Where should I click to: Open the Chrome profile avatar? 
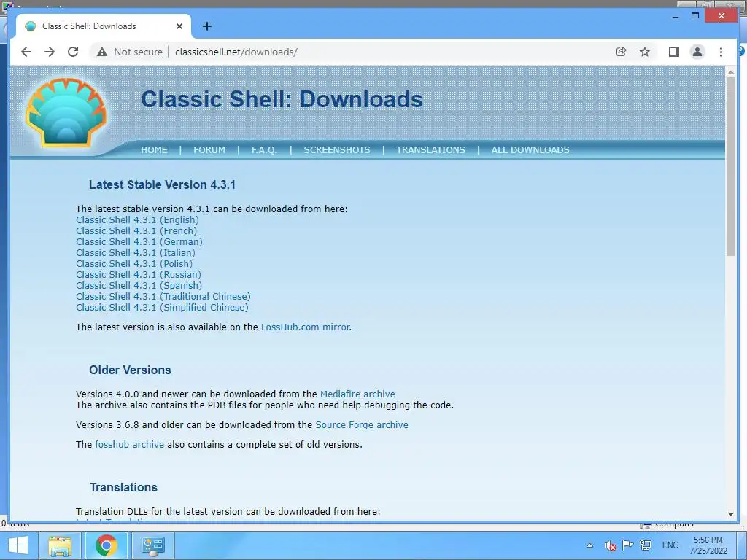tap(697, 52)
